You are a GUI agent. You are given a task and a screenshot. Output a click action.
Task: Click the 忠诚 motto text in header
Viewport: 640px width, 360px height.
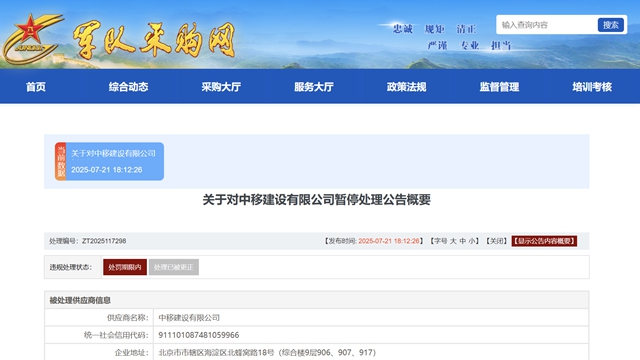402,29
